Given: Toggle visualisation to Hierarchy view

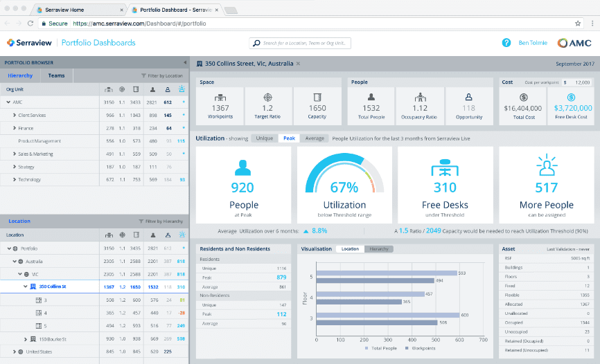Looking at the screenshot, I should pos(378,248).
